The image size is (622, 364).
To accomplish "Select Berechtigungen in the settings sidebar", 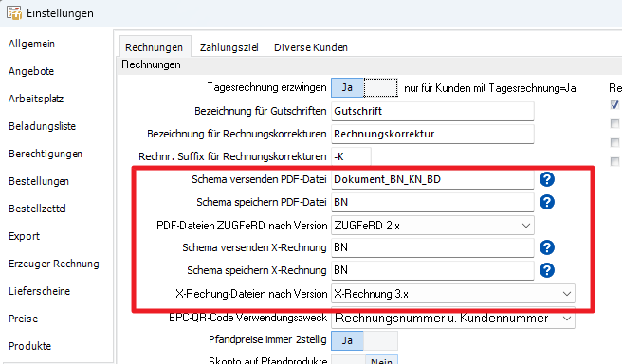I will (46, 154).
